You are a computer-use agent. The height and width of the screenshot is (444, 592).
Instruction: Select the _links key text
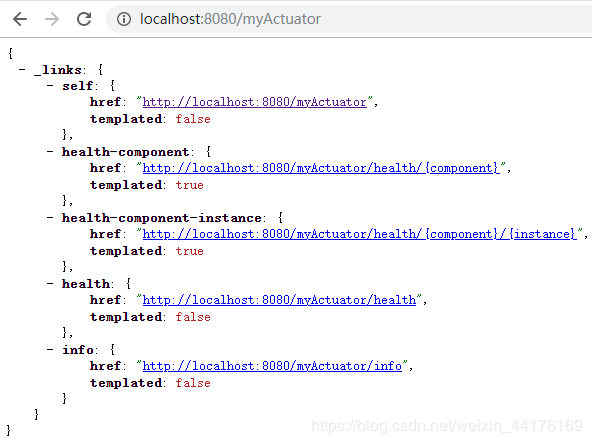coord(58,70)
